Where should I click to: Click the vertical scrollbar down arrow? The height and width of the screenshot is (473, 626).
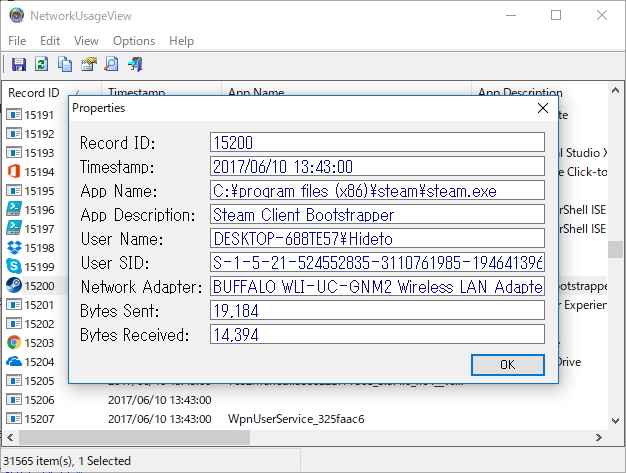click(x=615, y=420)
